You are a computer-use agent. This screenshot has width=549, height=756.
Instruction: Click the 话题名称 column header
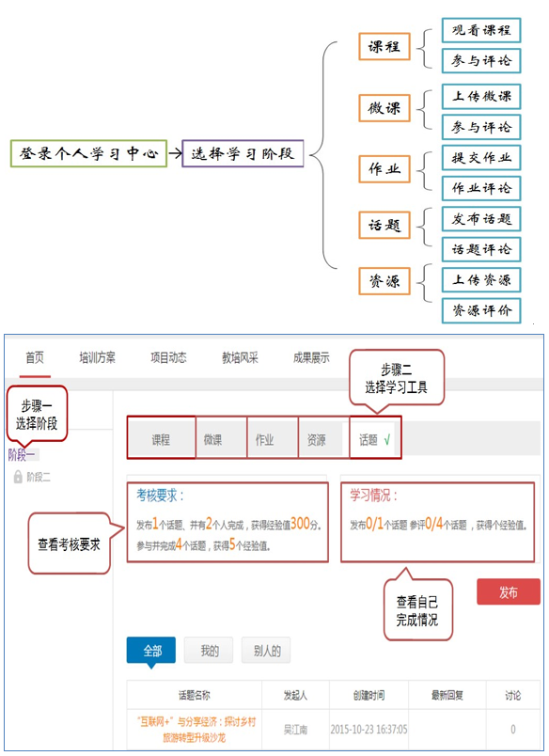point(195,695)
